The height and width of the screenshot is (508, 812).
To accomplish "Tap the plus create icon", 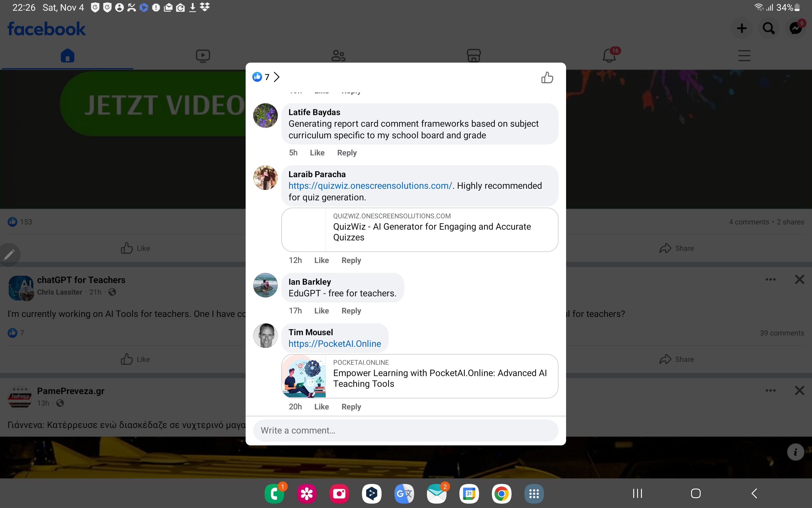I will (742, 28).
